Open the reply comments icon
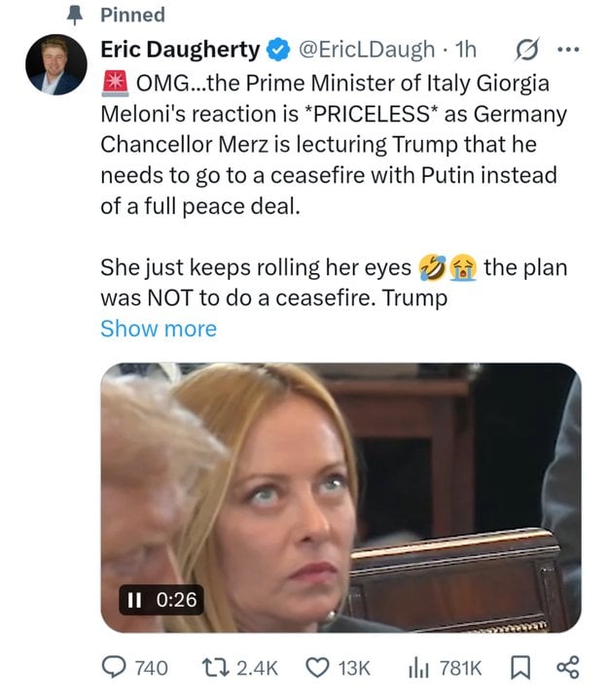This screenshot has width=608, height=700. [x=114, y=667]
